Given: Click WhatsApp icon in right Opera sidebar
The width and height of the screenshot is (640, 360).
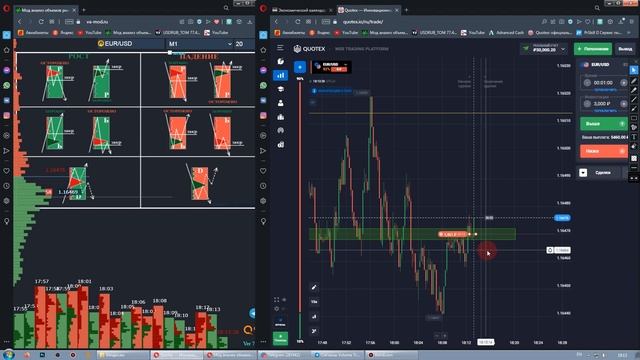Looking at the screenshot, I should 263,85.
